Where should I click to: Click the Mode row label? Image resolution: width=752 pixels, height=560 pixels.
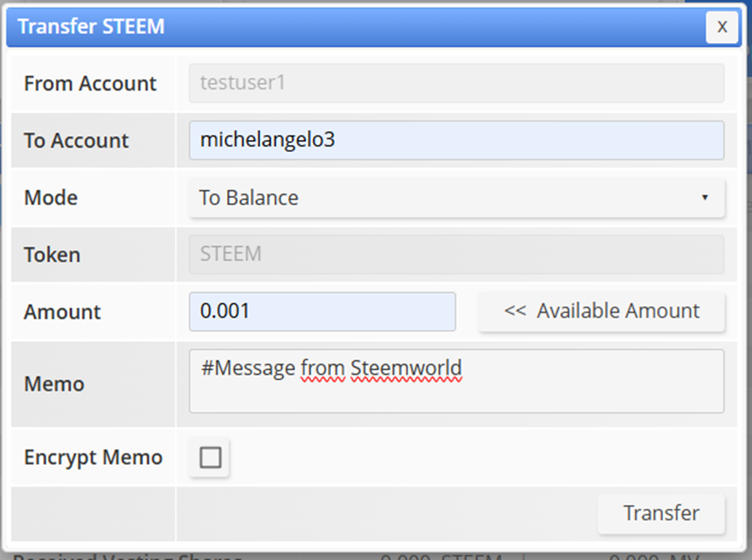click(51, 197)
